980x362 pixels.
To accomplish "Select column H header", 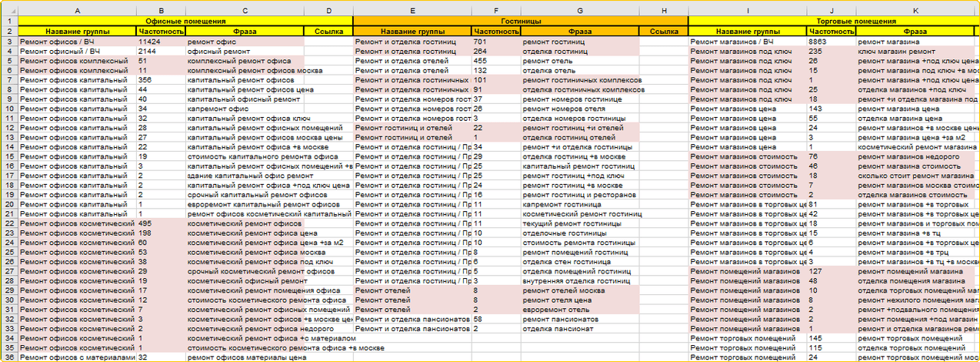I will coord(664,12).
